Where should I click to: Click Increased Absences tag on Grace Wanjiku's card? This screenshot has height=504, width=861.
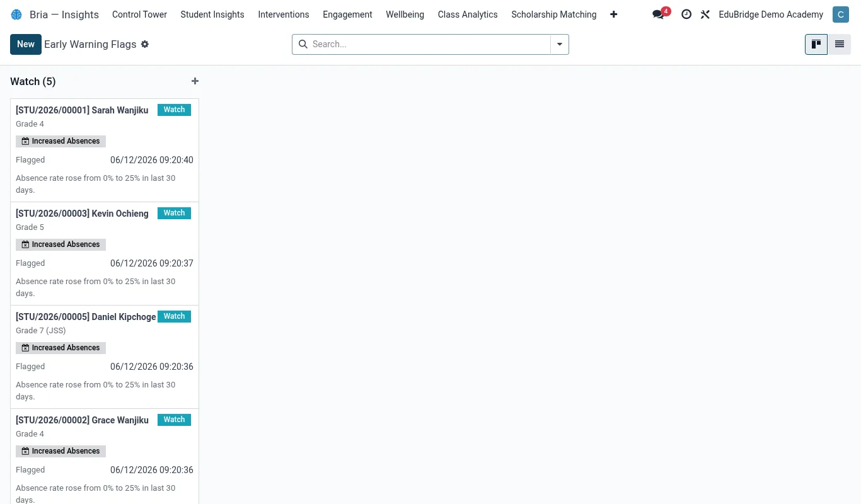pos(61,451)
